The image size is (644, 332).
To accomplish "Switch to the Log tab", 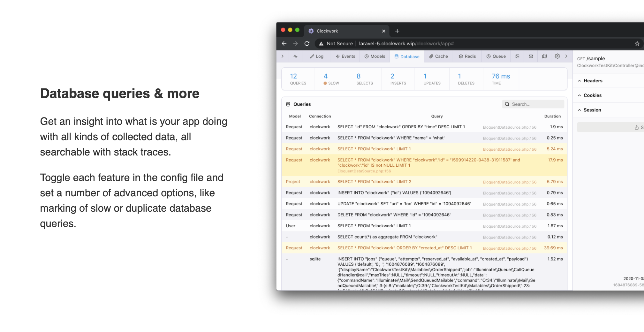I will coord(316,56).
